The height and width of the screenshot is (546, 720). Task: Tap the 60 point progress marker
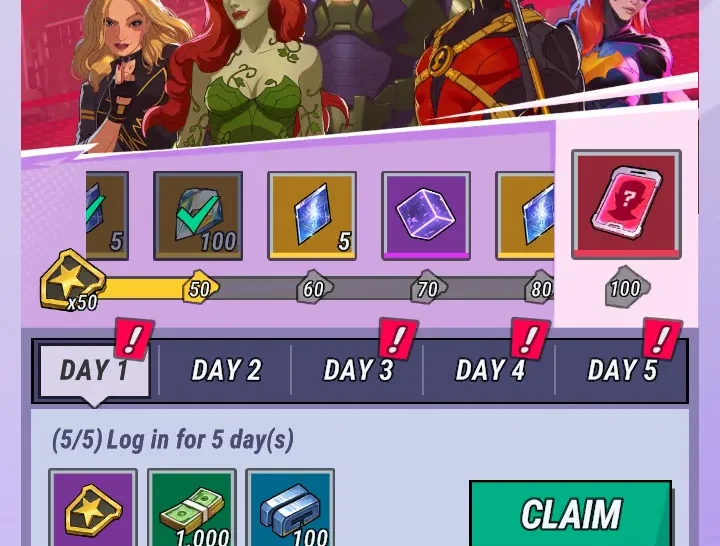(x=314, y=288)
